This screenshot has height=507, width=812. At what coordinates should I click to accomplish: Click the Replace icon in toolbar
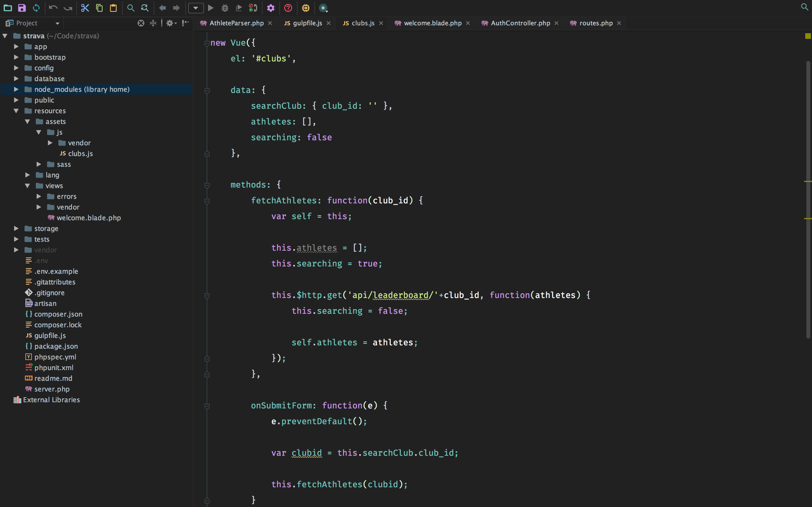point(145,8)
